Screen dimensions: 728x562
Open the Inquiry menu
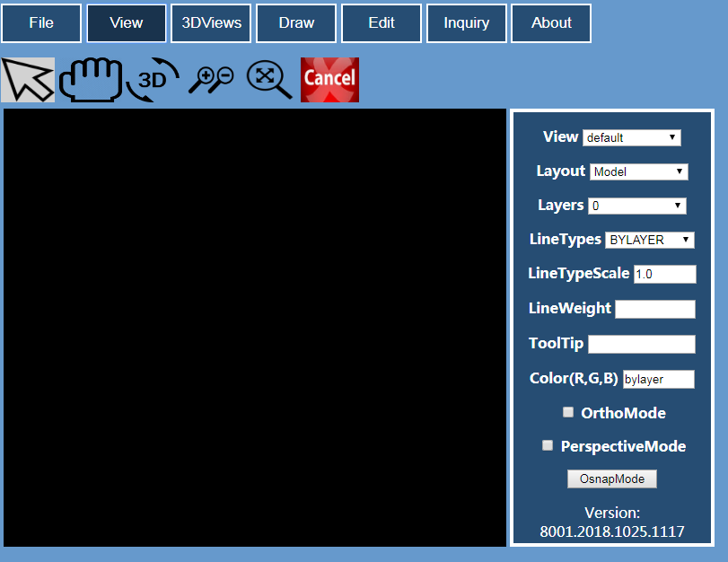tap(467, 23)
